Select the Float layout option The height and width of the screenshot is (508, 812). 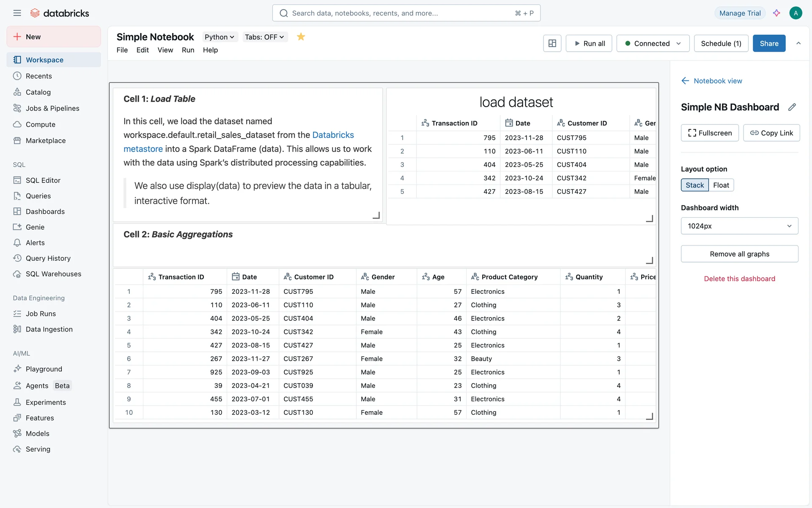point(721,185)
